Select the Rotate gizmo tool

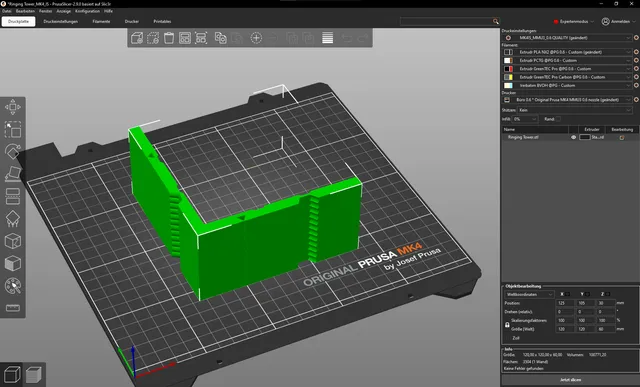point(13,151)
